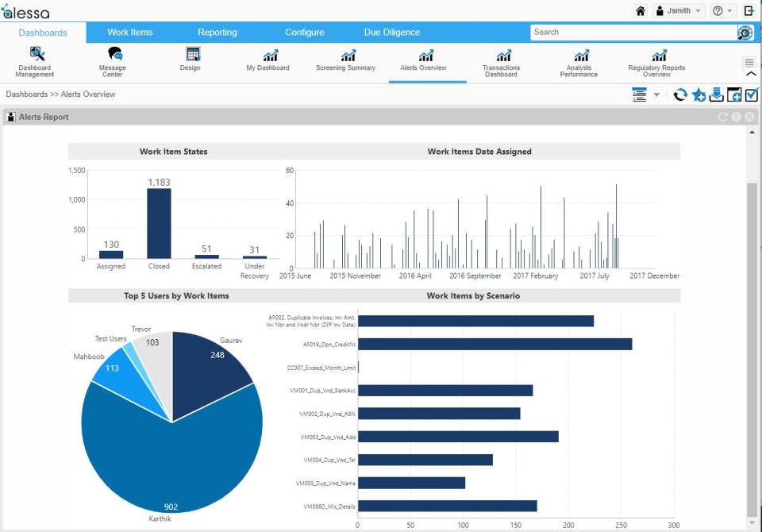762x532 pixels.
Task: Open the Jsmith user menu
Action: tap(679, 10)
